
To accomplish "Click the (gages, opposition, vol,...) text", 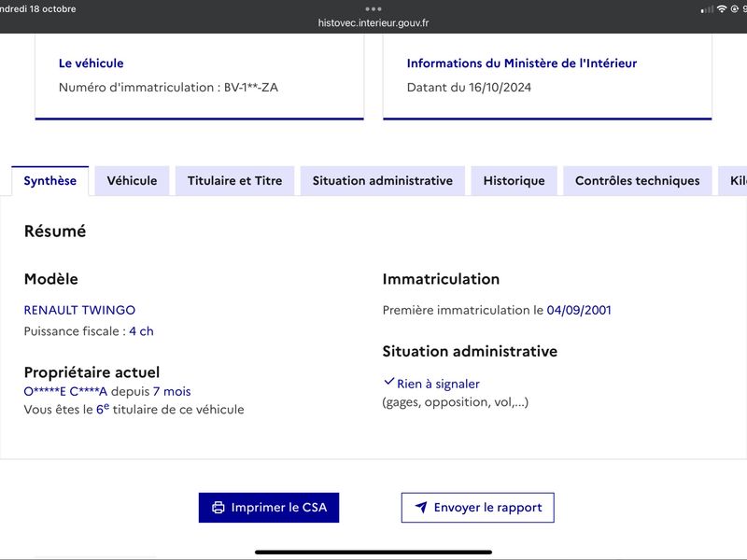I will point(456,402).
